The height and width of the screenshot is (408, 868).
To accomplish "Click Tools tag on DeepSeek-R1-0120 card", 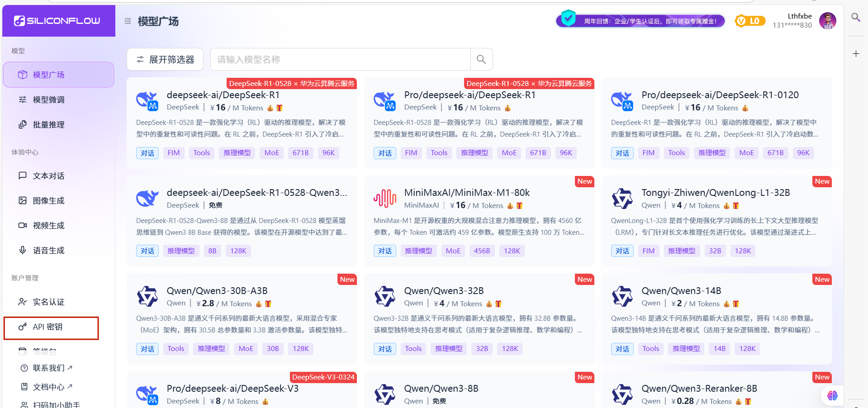I will (677, 153).
